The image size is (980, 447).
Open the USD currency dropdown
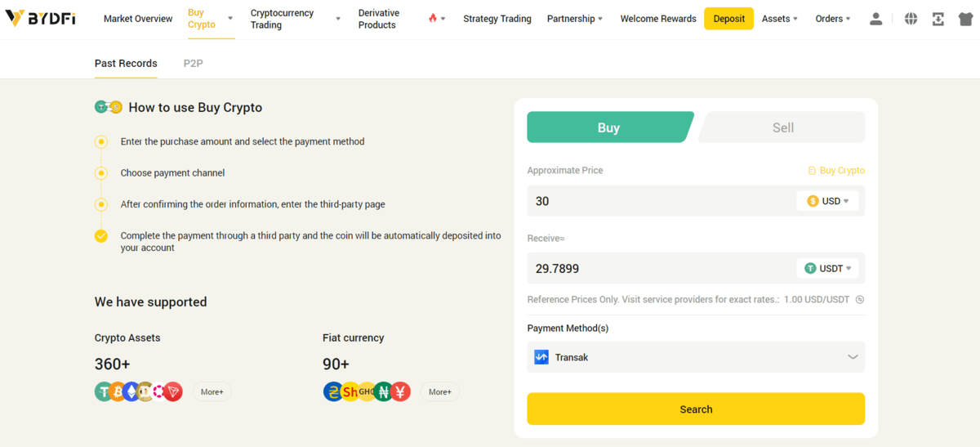[827, 201]
